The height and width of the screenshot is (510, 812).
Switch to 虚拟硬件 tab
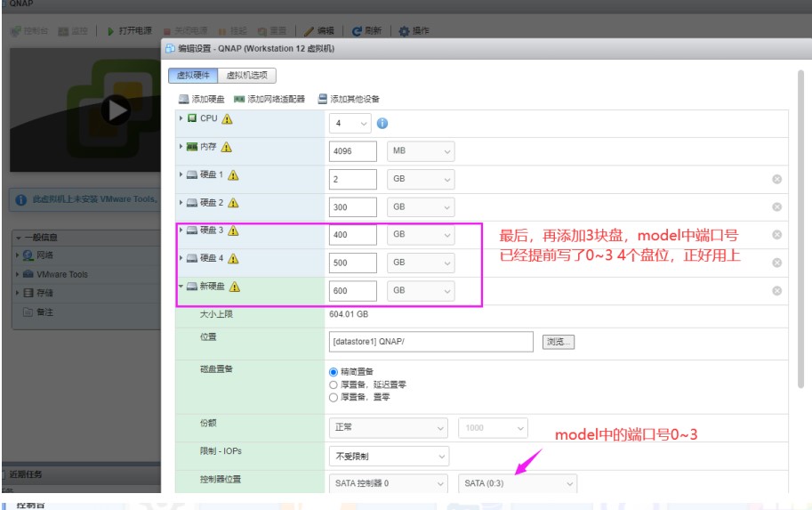coord(193,75)
